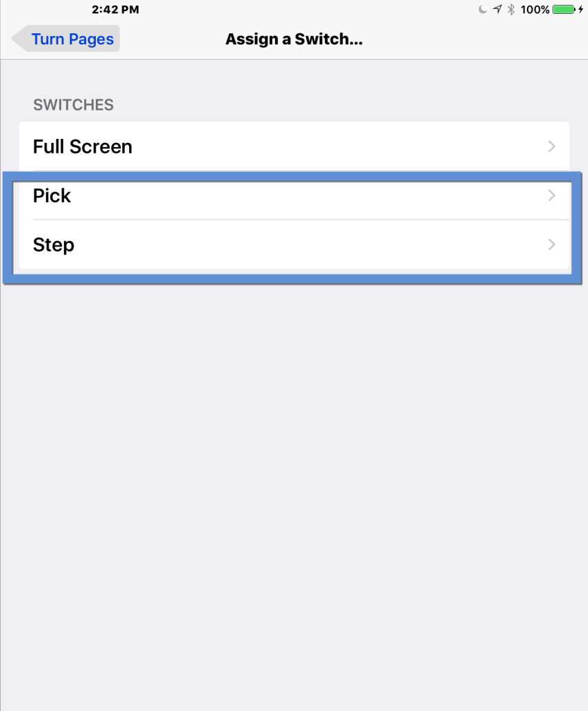Expand the Full Screen row chevron
588x711 pixels.
(551, 146)
